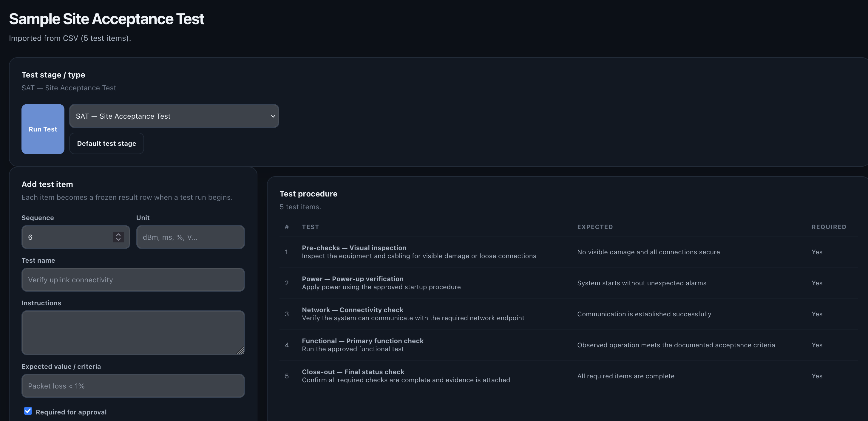Image resolution: width=868 pixels, height=421 pixels.
Task: Click 'Inspect the equipment and cabling' description
Action: [x=419, y=256]
